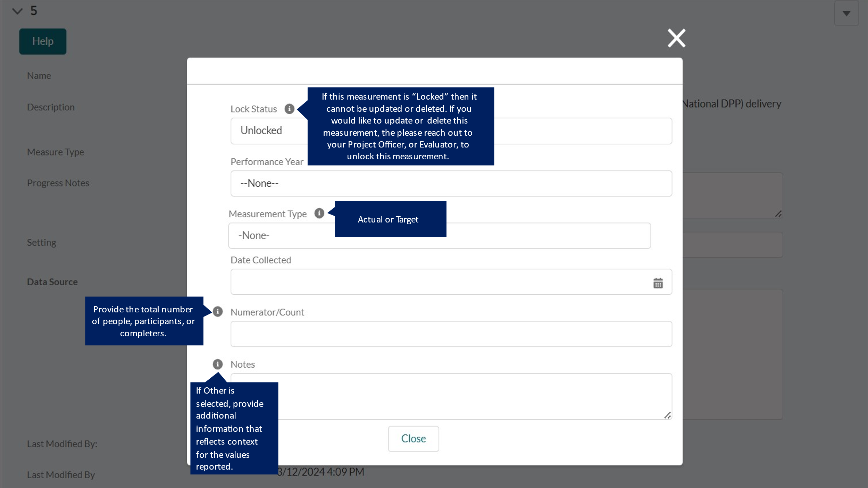Close the modal with the X icon

click(676, 38)
